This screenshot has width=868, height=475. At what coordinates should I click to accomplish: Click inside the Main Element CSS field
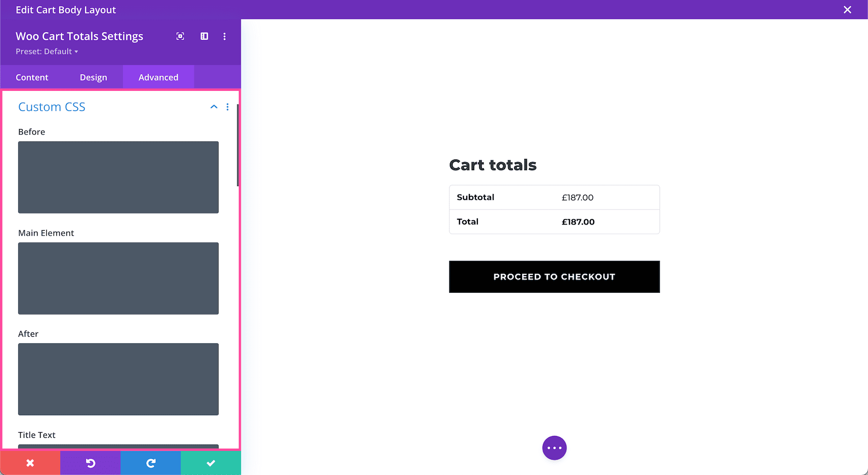(118, 278)
